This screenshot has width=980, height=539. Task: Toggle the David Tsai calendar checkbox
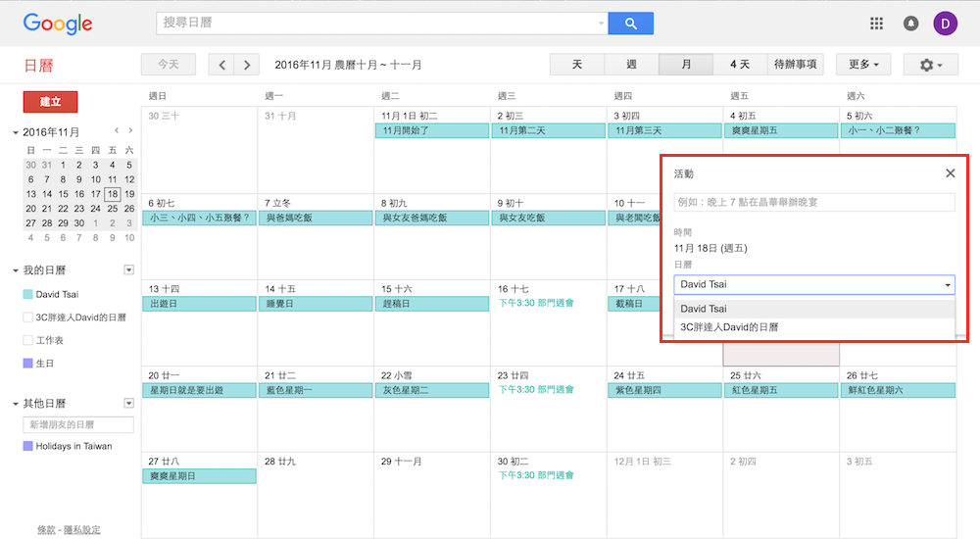coord(27,294)
